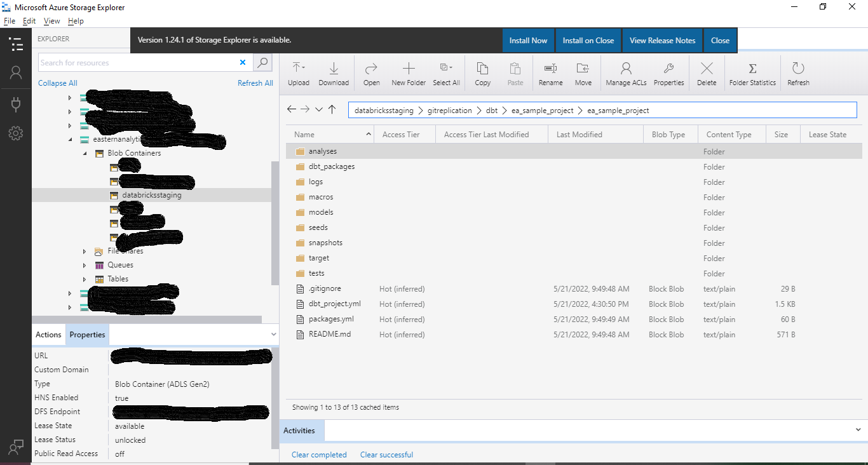Image resolution: width=868 pixels, height=465 pixels.
Task: Open the Settings gear in the sidebar
Action: 16,133
